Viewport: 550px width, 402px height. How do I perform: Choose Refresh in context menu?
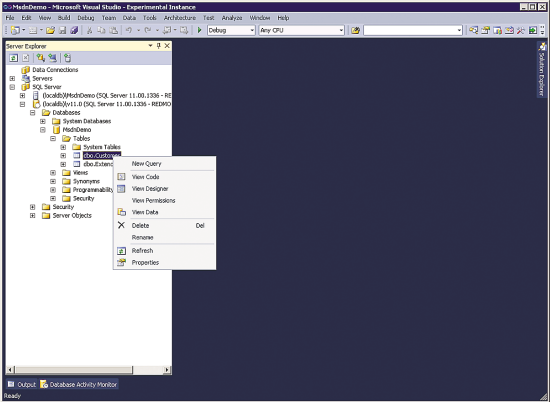pyautogui.click(x=165, y=251)
